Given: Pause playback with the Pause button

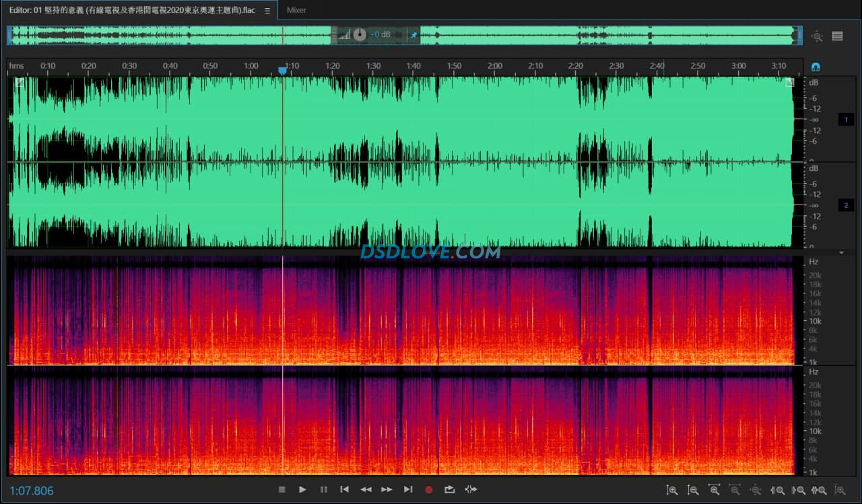Looking at the screenshot, I should 323,490.
